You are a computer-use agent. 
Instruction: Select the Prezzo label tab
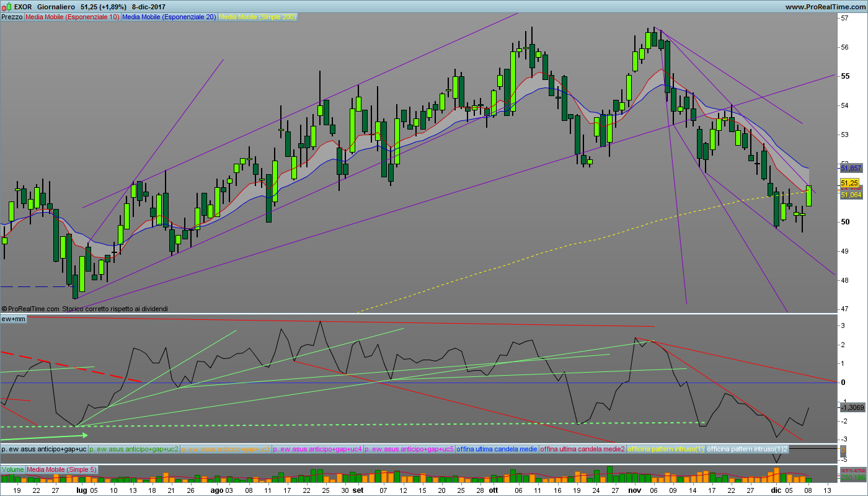point(12,17)
